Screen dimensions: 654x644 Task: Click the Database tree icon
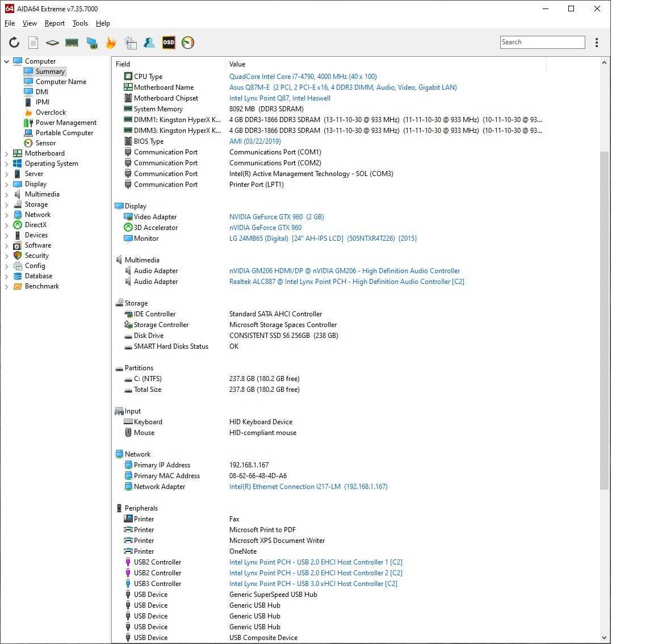pyautogui.click(x=18, y=276)
